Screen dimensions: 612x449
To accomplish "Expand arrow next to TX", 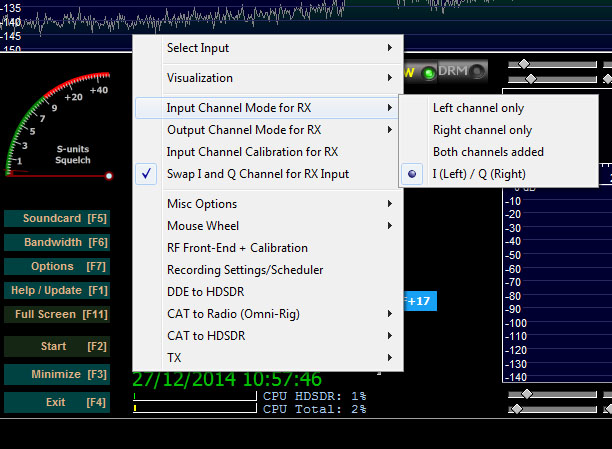I will tap(390, 358).
